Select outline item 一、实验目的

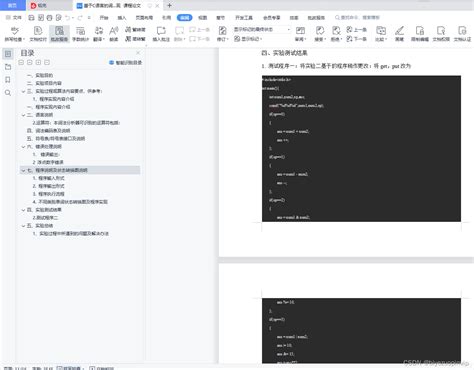pyautogui.click(x=40, y=75)
